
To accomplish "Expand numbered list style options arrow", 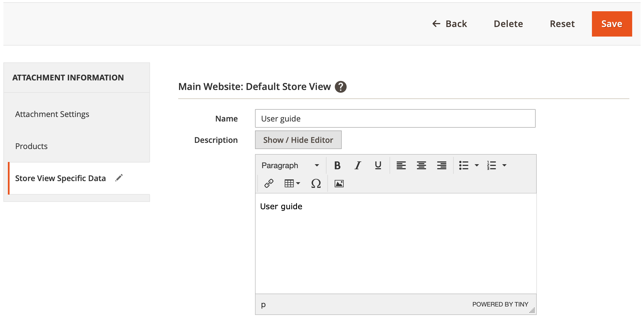I will (504, 165).
